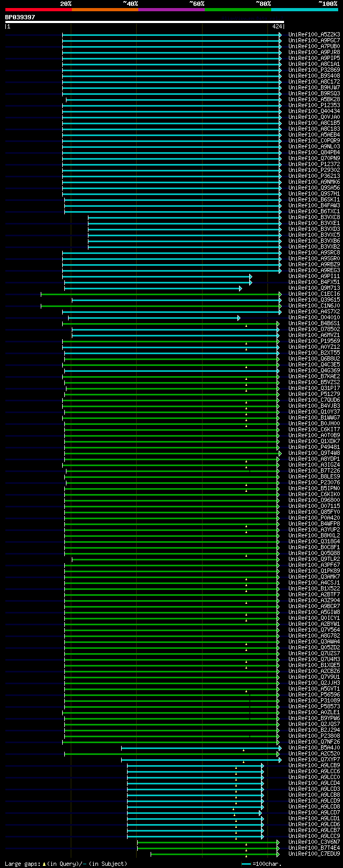Select label UniRef100_O96800
Screen dimensions: 343x868
[314, 500]
